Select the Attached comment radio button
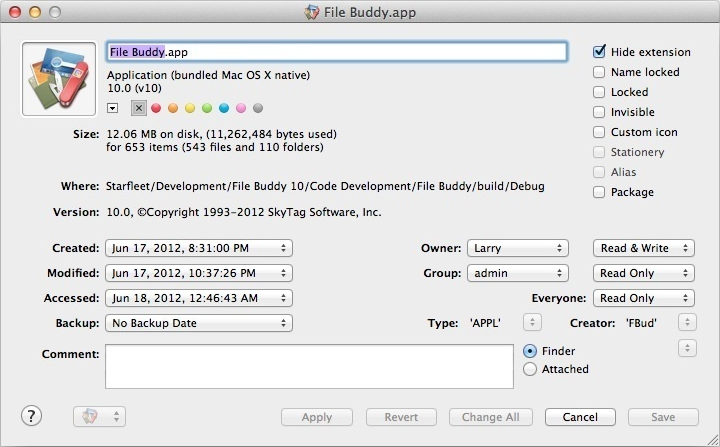720x447 pixels. 529,369
